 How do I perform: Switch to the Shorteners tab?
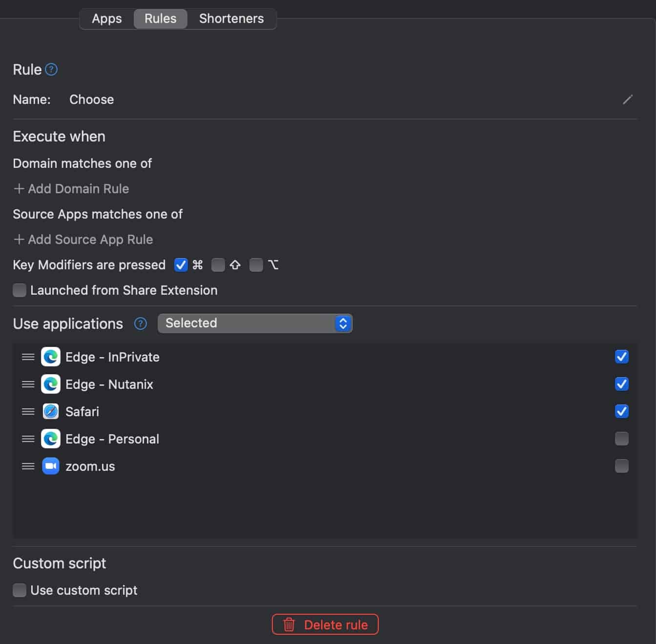(231, 19)
